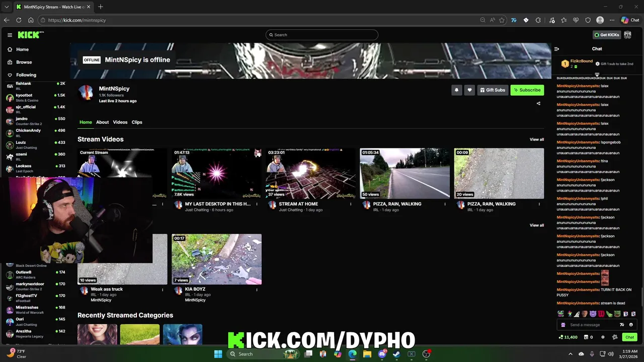Refresh the page in browser
Screen dimensions: 644x362
coord(19,20)
